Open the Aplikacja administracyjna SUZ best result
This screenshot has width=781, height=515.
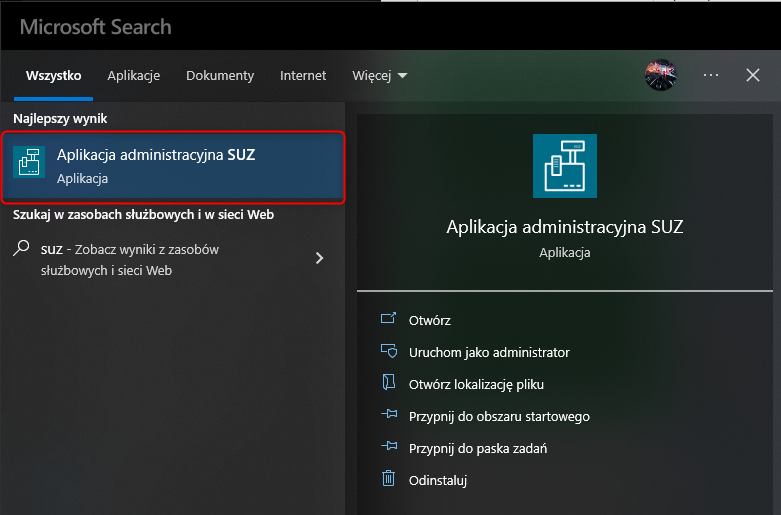point(173,167)
